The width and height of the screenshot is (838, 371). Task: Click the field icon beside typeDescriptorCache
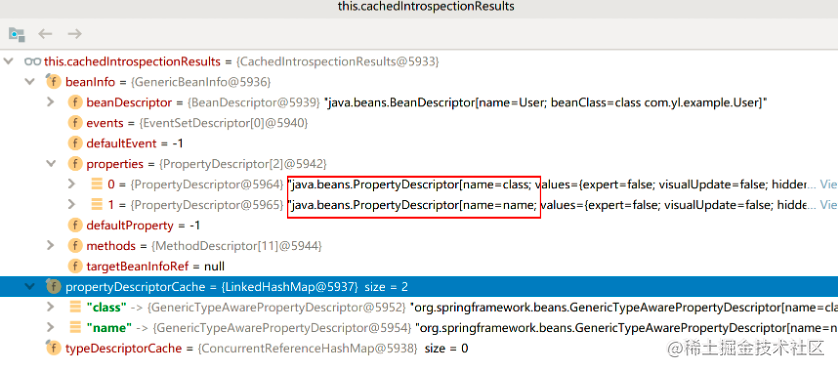(x=53, y=348)
